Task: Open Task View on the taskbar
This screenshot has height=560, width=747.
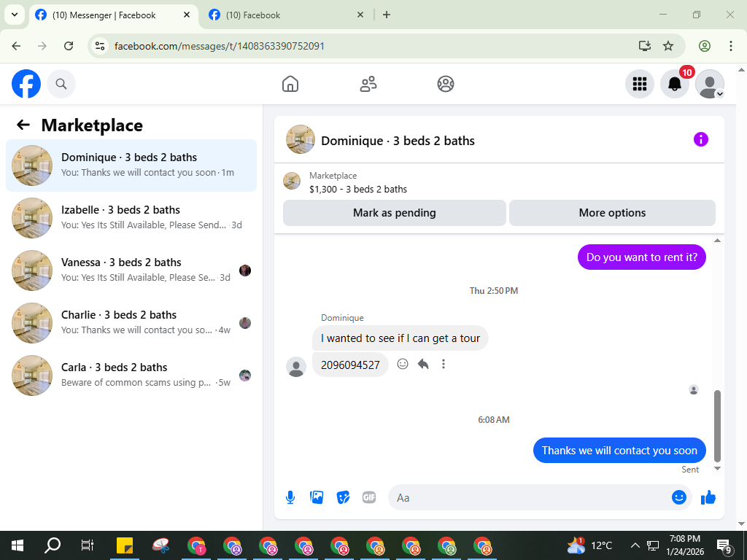Action: point(88,545)
